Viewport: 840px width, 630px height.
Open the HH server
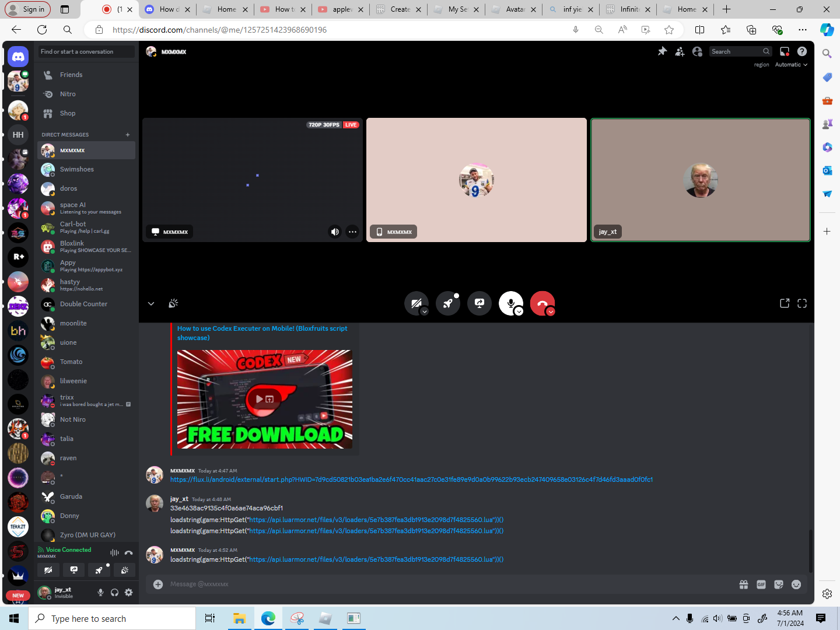pos(18,135)
